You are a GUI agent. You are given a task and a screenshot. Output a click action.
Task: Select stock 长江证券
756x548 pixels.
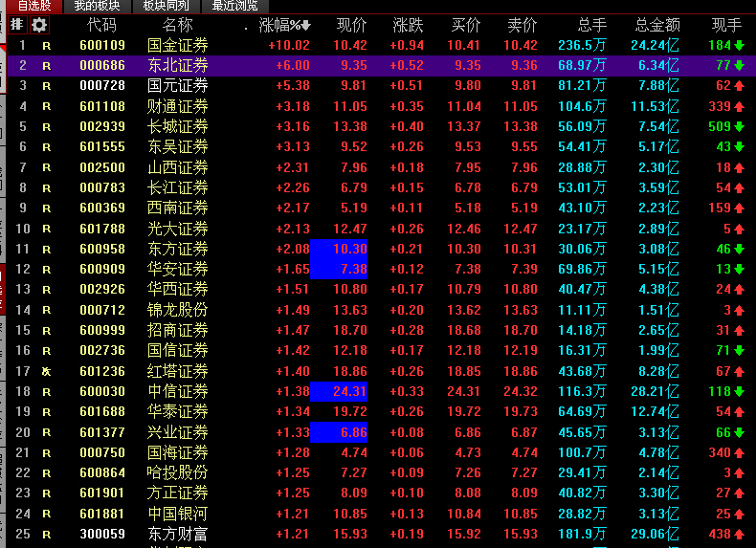(177, 188)
